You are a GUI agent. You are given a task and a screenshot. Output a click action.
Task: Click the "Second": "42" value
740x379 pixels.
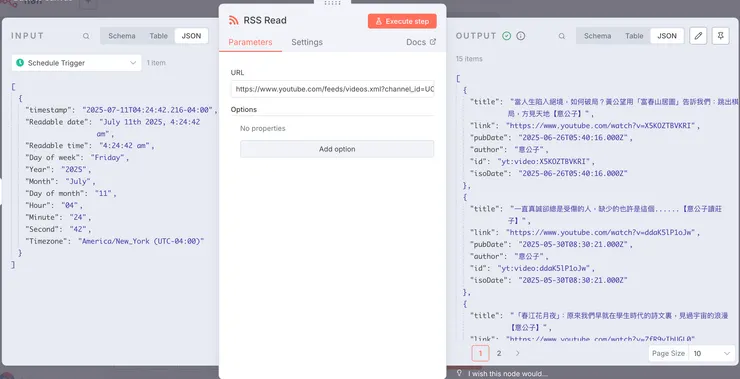[x=78, y=229]
